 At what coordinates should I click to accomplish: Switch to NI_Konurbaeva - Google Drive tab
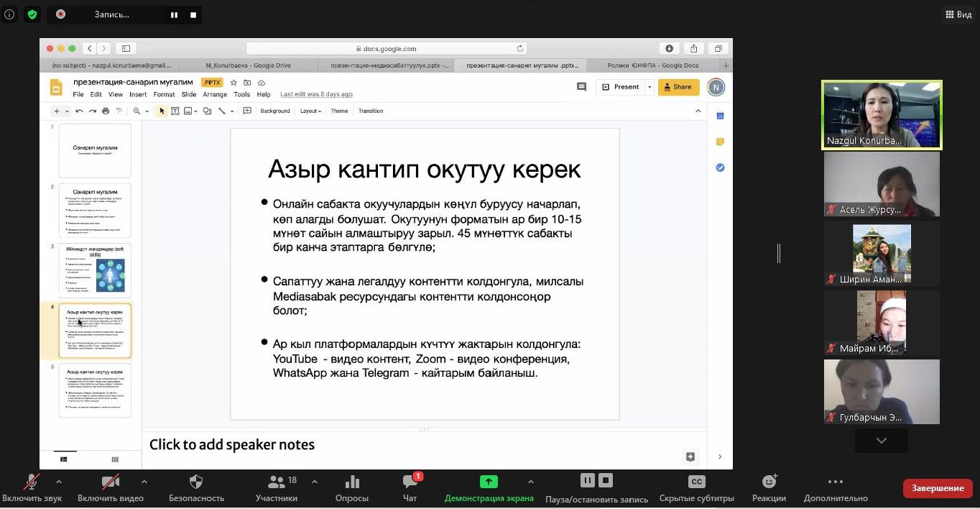pyautogui.click(x=248, y=65)
